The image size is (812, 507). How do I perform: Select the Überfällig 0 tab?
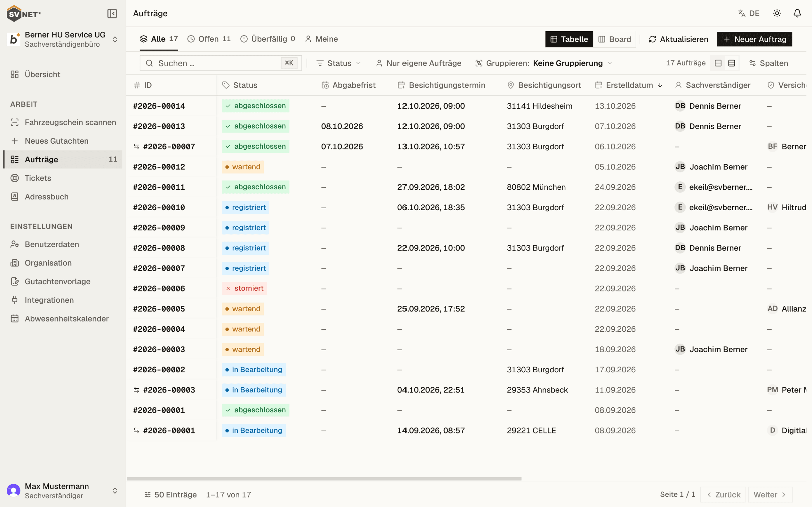coord(268,39)
